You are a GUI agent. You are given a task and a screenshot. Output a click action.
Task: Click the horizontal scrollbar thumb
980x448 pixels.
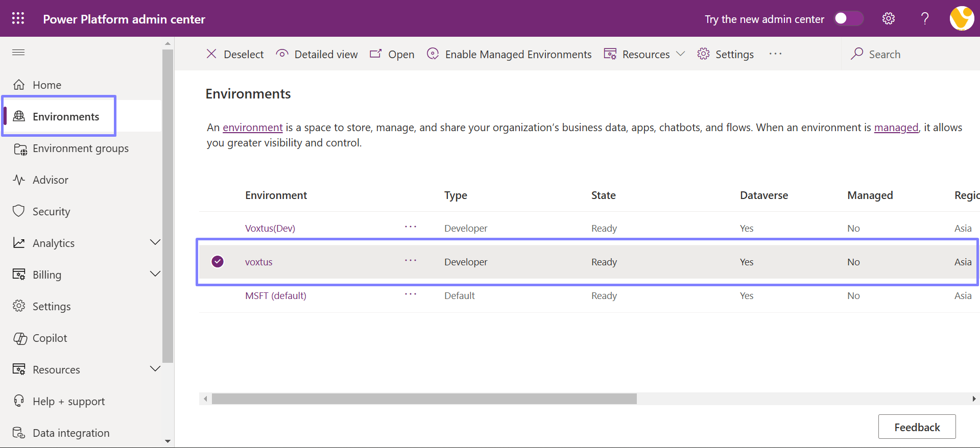(x=424, y=399)
